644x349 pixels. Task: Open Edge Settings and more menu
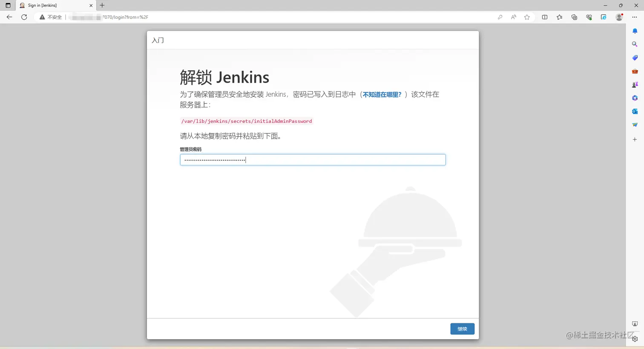tap(635, 17)
